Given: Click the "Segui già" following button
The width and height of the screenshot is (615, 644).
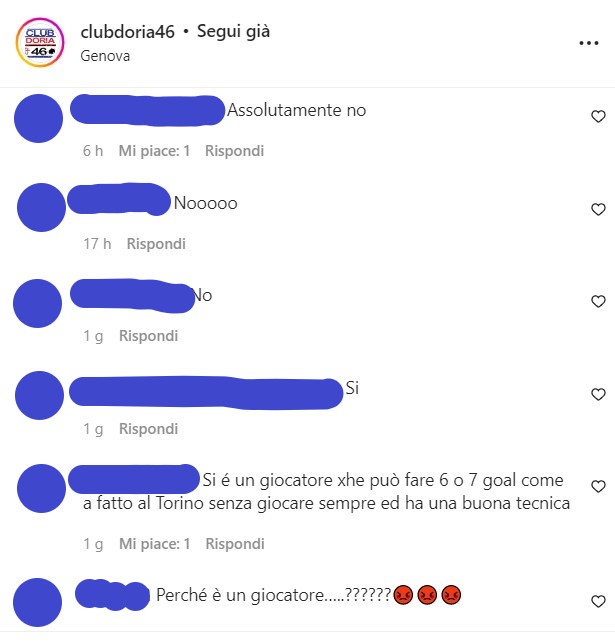Looking at the screenshot, I should pyautogui.click(x=233, y=32).
